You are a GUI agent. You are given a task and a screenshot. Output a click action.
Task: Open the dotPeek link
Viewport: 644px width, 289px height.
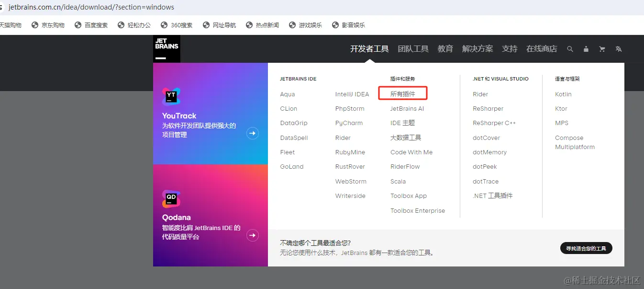point(485,167)
